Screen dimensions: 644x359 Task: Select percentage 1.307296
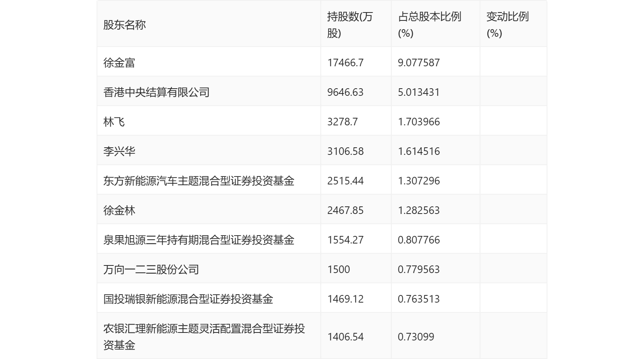point(419,181)
